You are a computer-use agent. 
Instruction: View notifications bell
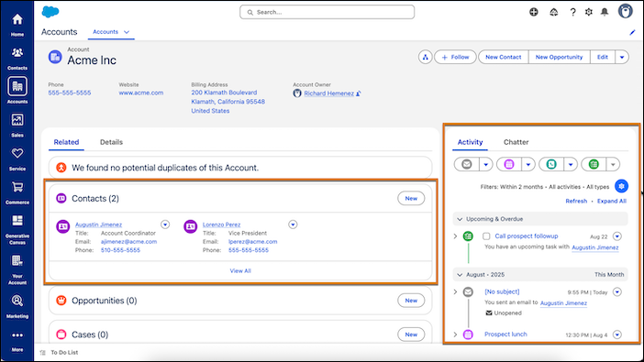click(x=605, y=12)
